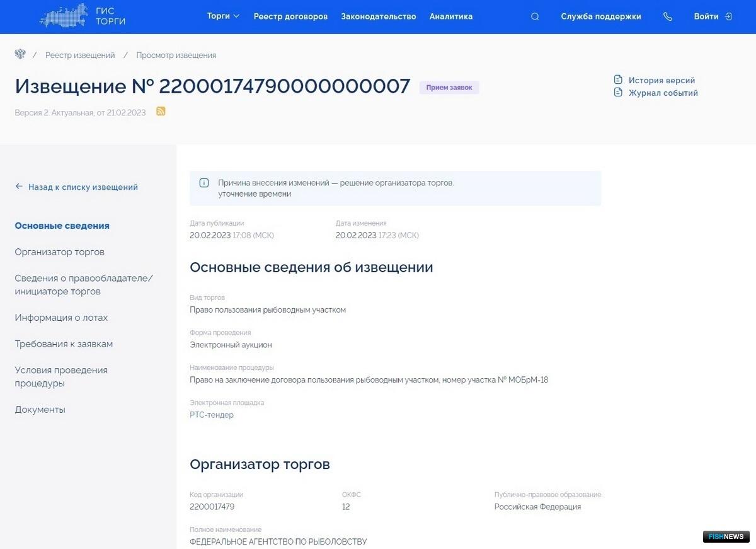Click the ГИС Торги logo
Screen dimensions: 756x549
83,16
